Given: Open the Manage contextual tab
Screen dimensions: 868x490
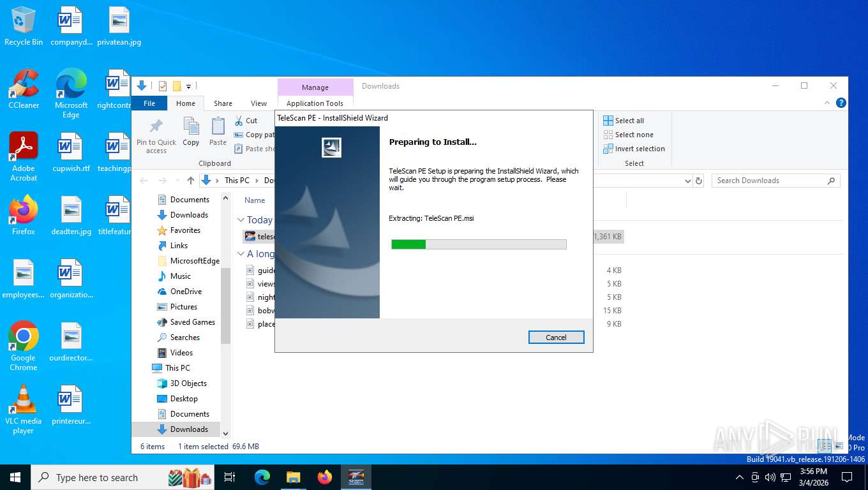Looking at the screenshot, I should (x=315, y=87).
